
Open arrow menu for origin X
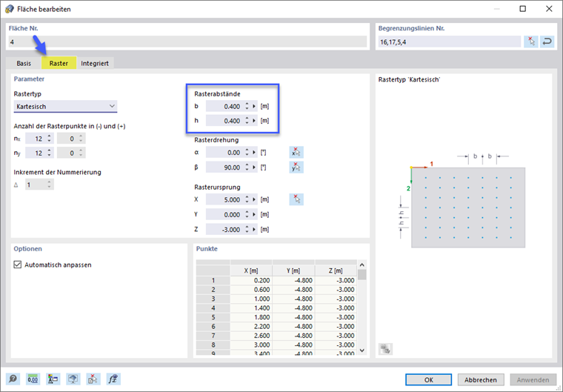(254, 199)
